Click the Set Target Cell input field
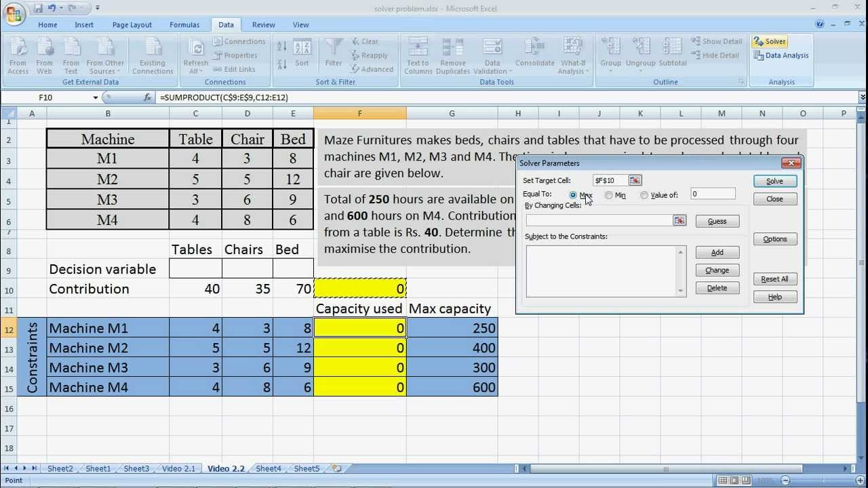Screen dimensions: 868x488 [x=610, y=180]
